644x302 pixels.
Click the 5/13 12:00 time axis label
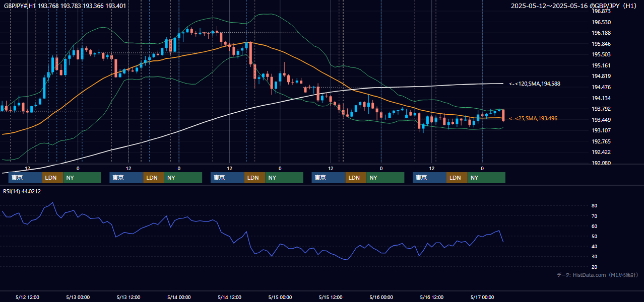[128, 297]
